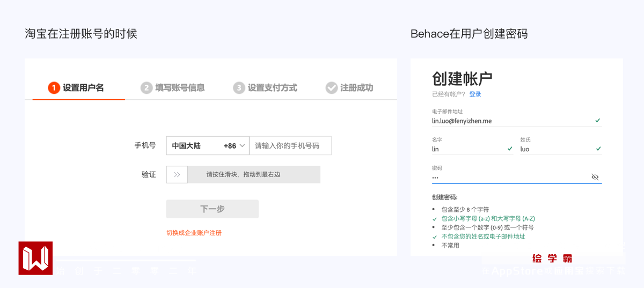Click the 注册成功 checkmark circle icon
This screenshot has height=288, width=644.
click(x=332, y=88)
